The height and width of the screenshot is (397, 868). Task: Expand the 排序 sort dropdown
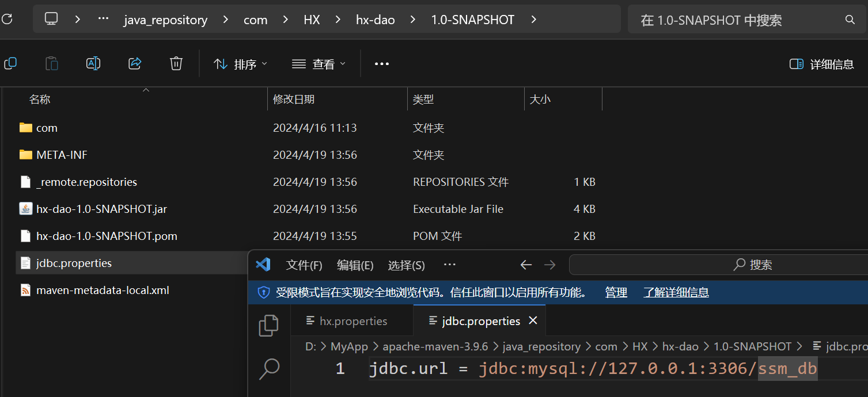point(240,64)
